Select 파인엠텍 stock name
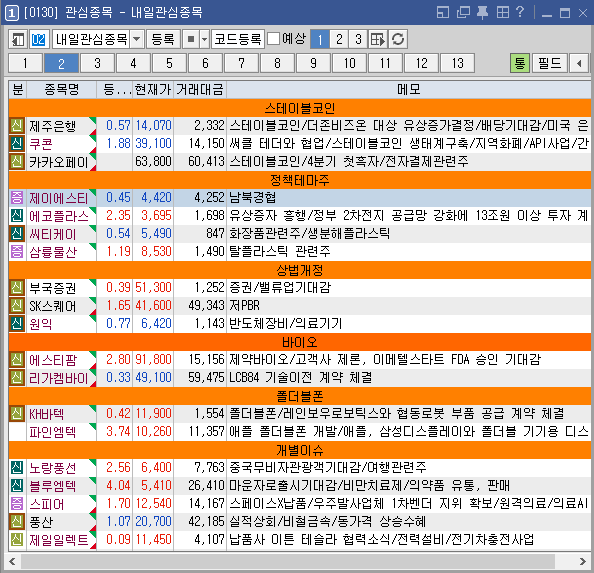Viewport: 594px width, 573px height. click(x=53, y=432)
